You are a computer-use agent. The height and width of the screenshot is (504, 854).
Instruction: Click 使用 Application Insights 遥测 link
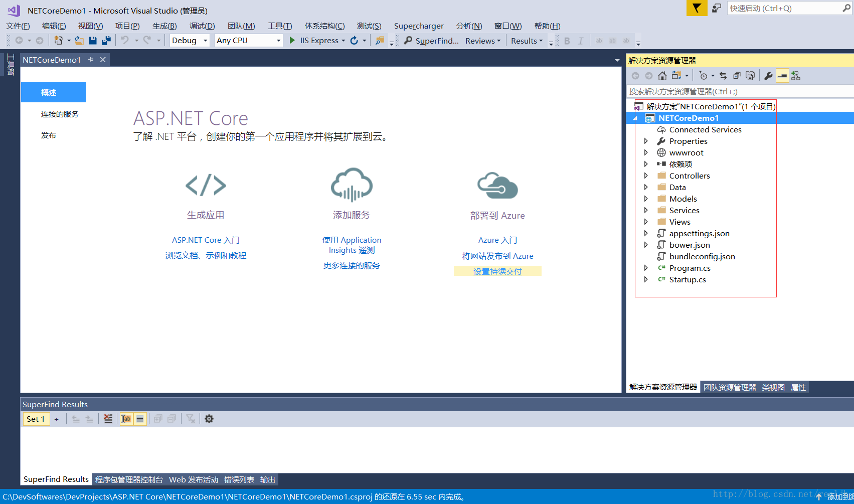352,245
